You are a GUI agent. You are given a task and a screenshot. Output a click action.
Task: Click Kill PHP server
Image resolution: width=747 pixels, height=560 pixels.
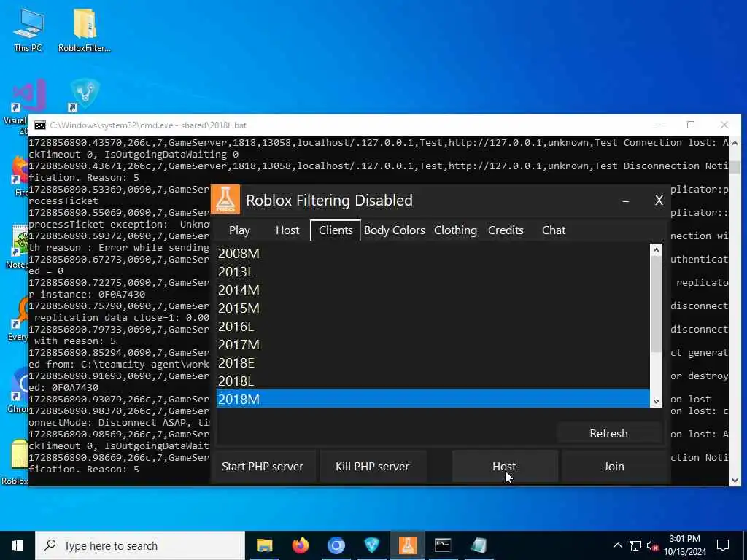click(x=373, y=466)
